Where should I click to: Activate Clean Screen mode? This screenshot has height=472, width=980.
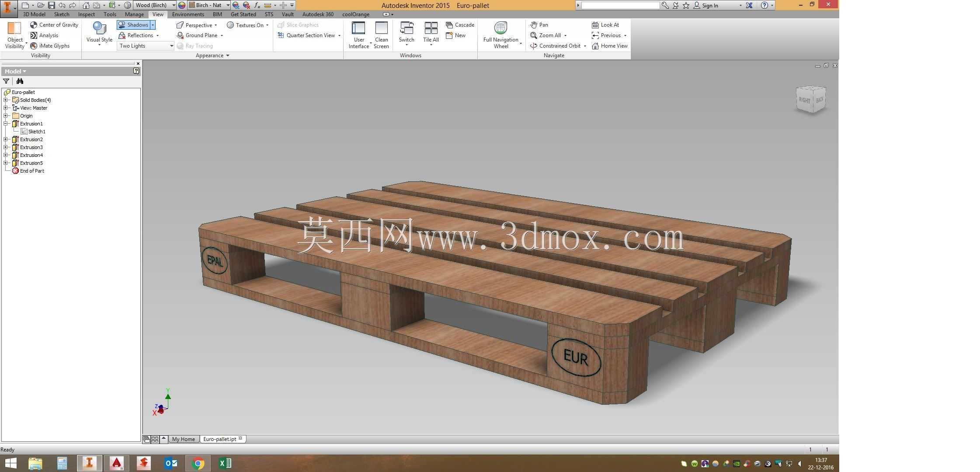click(381, 35)
